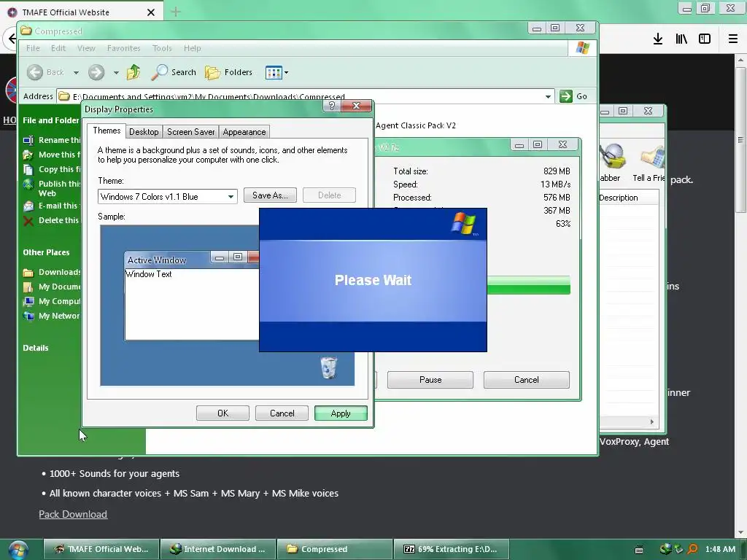Expand the Back button history arrow
Viewport: 747px width, 560px height.
(76, 72)
